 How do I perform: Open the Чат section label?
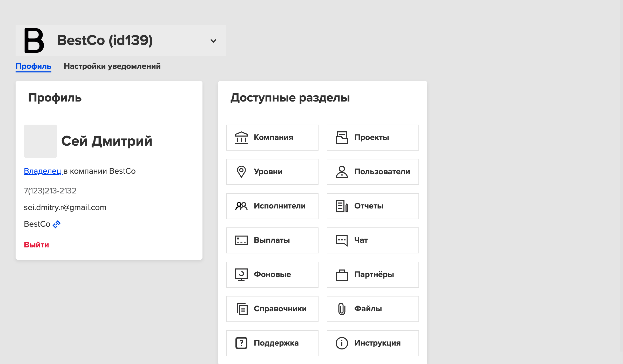361,240
